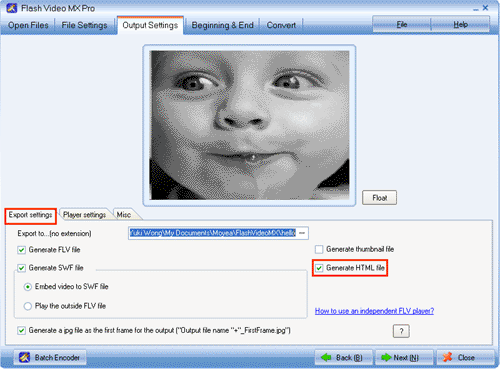500x369 pixels.
Task: Click the Close button's cross icon
Action: [x=448, y=357]
